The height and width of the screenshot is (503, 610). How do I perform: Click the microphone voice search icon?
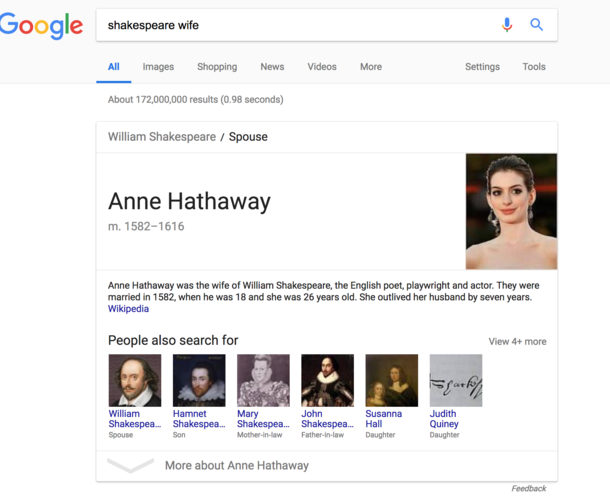coord(507,25)
